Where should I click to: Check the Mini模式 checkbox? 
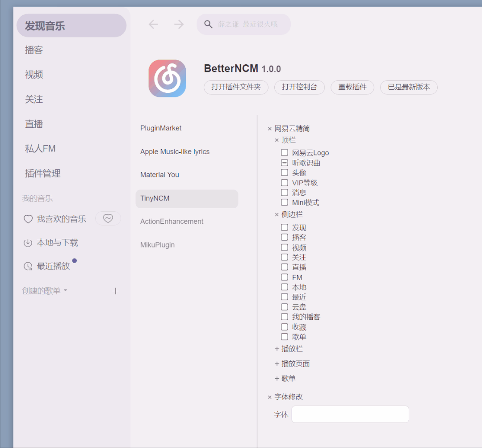[x=285, y=202]
